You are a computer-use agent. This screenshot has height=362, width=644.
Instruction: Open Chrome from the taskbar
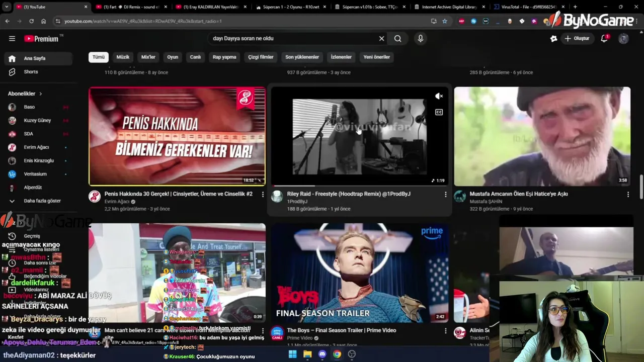coord(337,354)
